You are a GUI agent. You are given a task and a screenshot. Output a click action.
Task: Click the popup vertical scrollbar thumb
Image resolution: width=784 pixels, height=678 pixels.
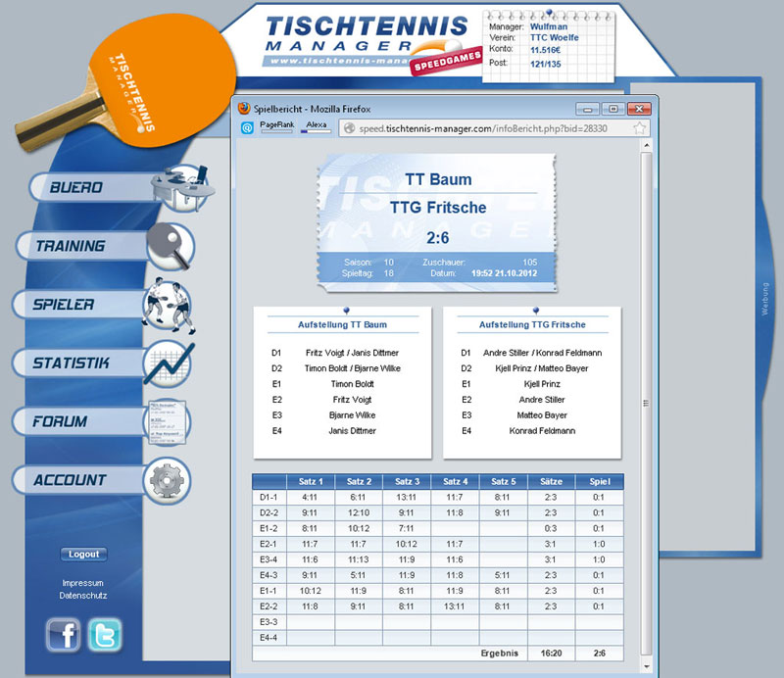646,403
